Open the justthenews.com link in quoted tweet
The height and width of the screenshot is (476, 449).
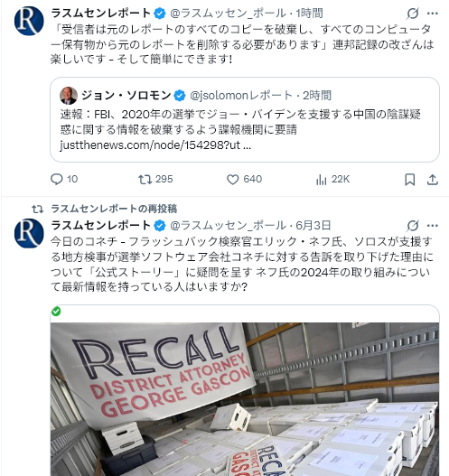[x=155, y=145]
